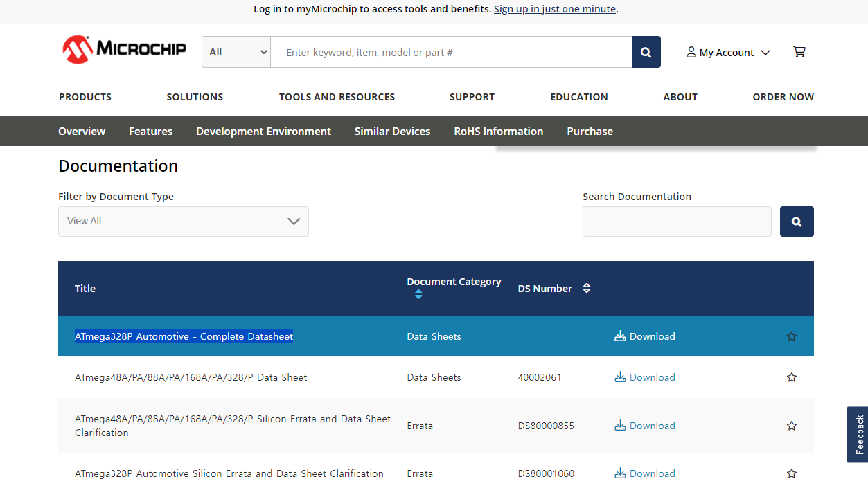Click Download link for 40002061
Viewport: 868px width, 488px height.
click(652, 377)
